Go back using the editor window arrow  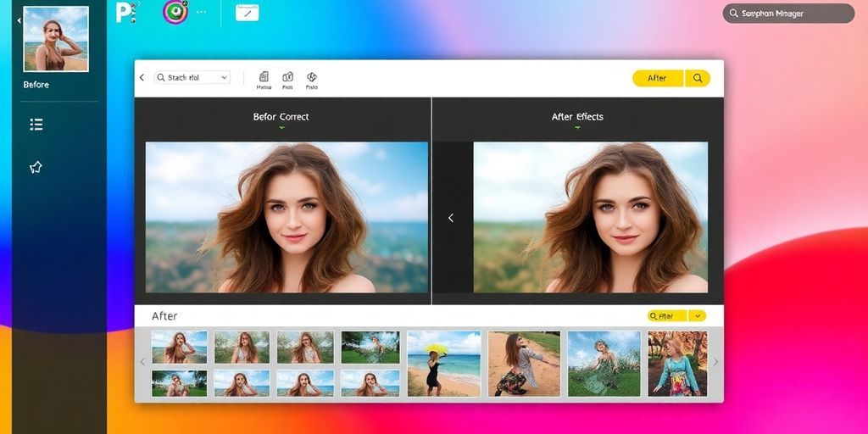pyautogui.click(x=142, y=77)
